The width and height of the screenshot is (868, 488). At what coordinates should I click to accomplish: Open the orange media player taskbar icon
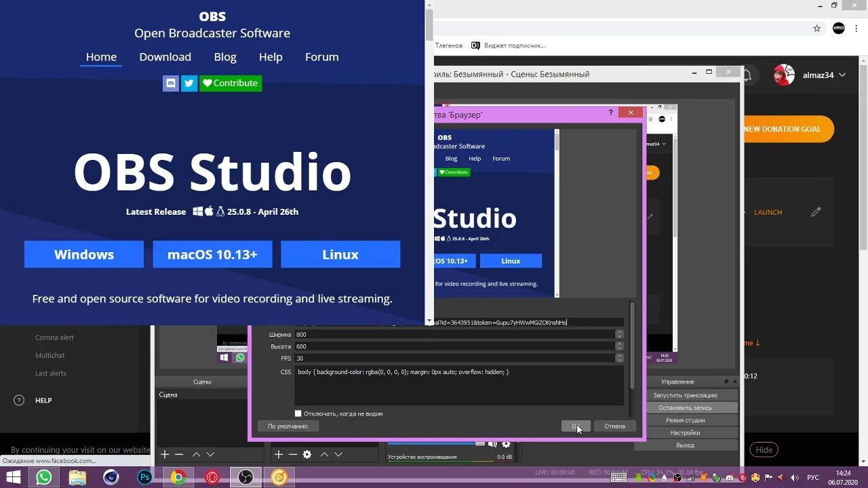coord(279,477)
